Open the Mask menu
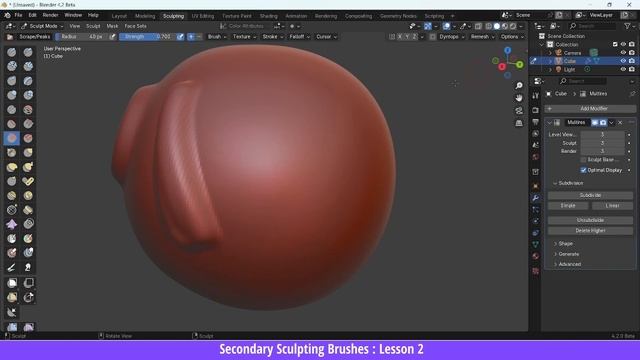Viewport: 640px width, 360px height. (112, 26)
